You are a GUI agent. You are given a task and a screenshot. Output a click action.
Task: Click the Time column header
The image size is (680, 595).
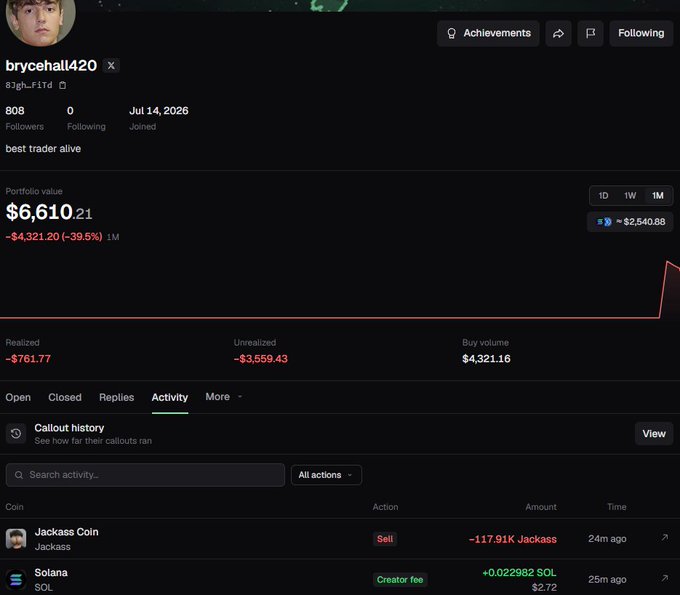(617, 507)
